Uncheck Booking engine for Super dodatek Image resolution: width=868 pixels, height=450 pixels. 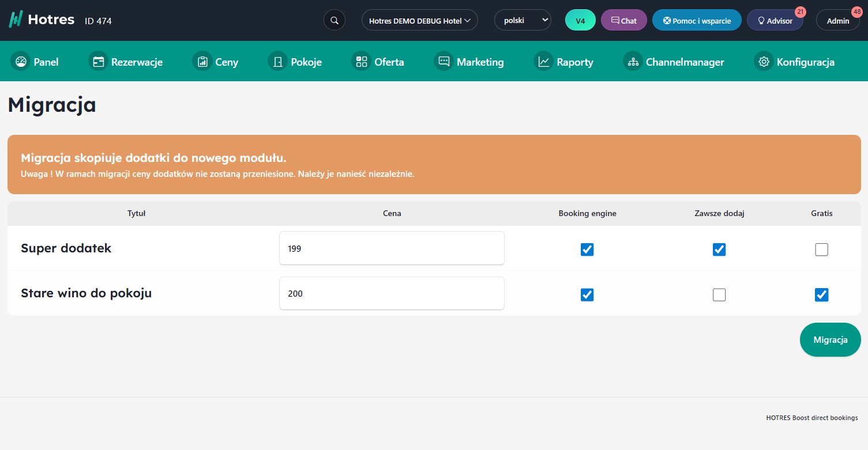click(587, 249)
